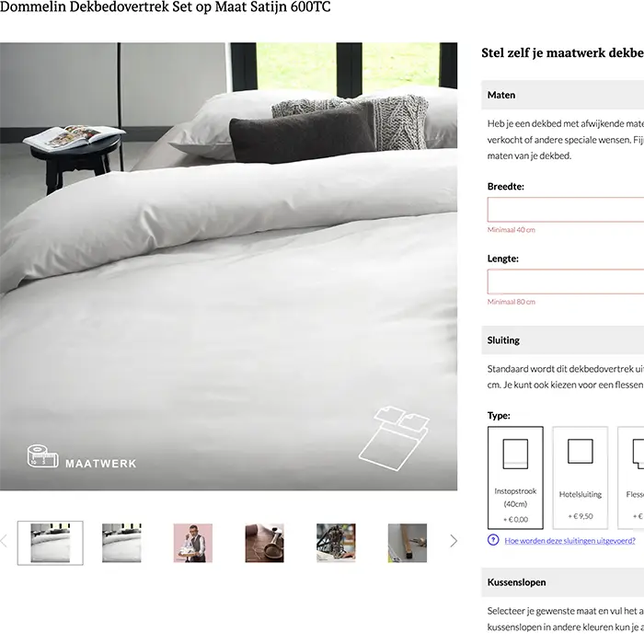Select the first bed thumbnail

point(50,543)
